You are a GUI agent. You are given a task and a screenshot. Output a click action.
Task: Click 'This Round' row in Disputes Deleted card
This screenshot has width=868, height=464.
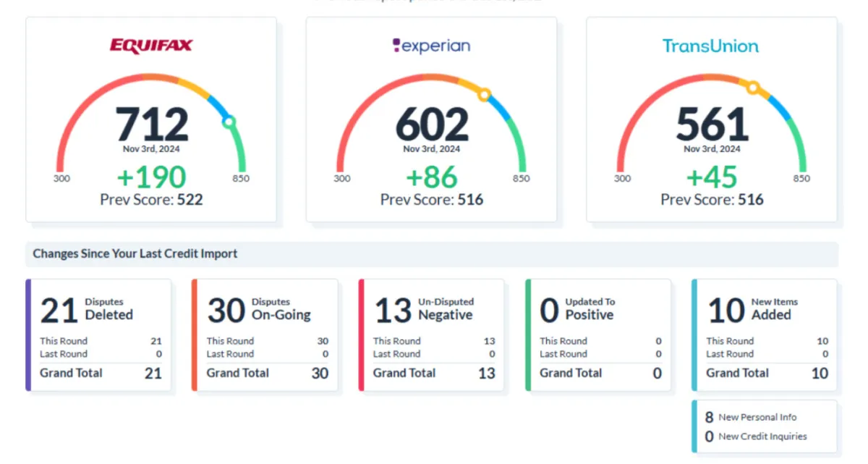coord(101,341)
